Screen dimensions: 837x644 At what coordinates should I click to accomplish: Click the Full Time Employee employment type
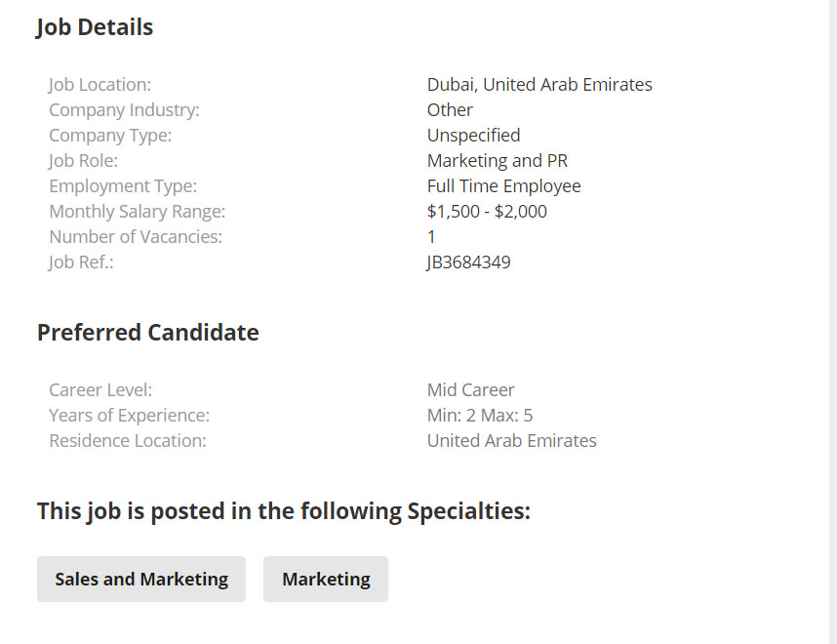(503, 185)
